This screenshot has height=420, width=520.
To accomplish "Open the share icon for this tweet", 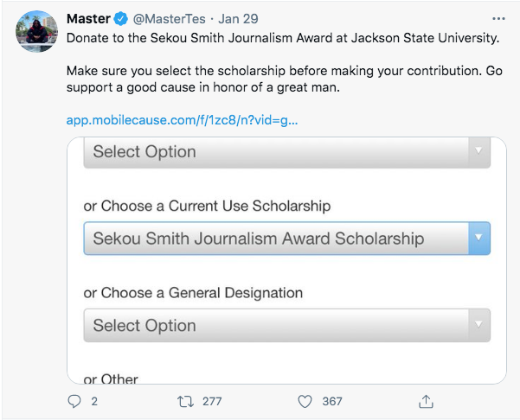I will click(425, 401).
